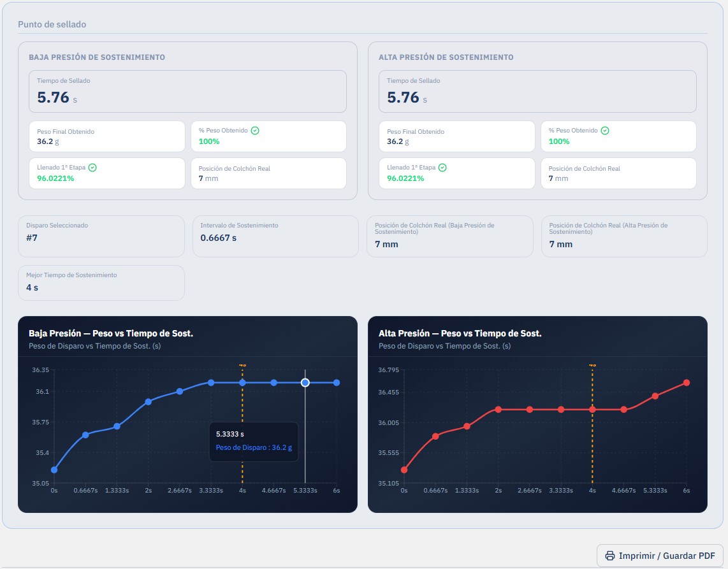Screen dimensions: 728x569
Task: Click check icon beside % Peso Obtenido, Alta Presión
Action: click(x=605, y=131)
